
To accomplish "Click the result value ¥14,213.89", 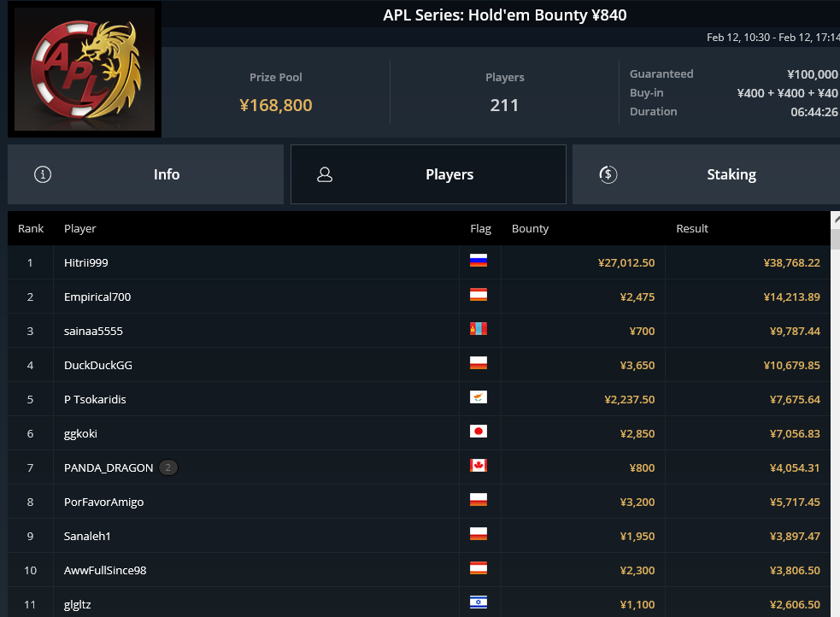I will [792, 297].
